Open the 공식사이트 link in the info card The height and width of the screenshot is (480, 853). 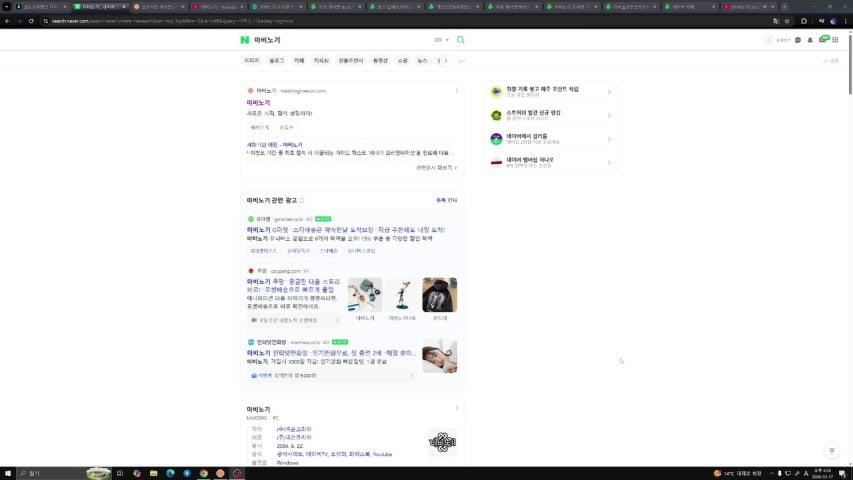point(289,454)
